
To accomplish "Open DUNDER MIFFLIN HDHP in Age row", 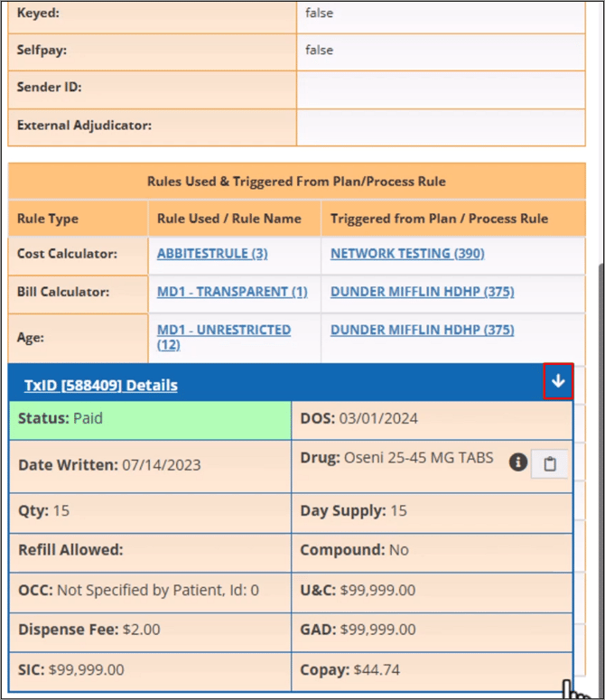I will 422,330.
